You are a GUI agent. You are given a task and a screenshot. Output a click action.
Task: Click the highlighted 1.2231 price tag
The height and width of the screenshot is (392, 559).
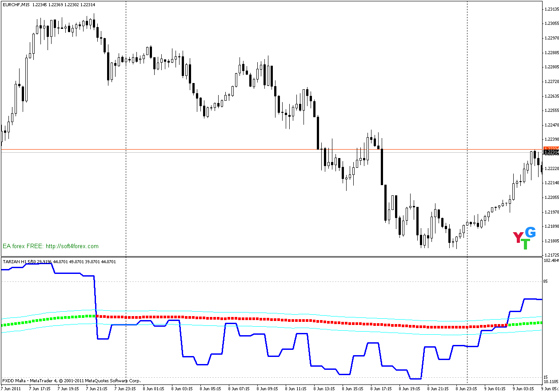click(551, 152)
